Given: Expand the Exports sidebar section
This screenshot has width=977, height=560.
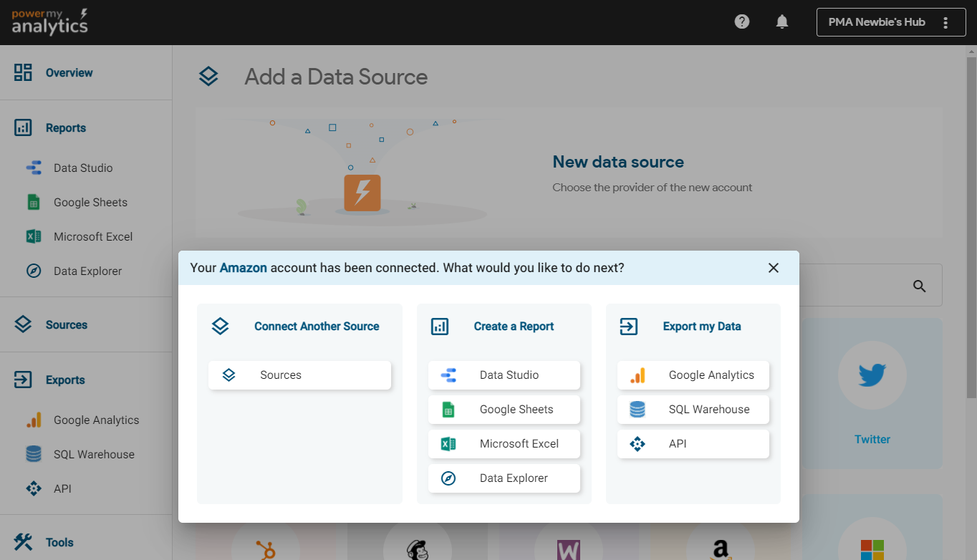Looking at the screenshot, I should [64, 380].
